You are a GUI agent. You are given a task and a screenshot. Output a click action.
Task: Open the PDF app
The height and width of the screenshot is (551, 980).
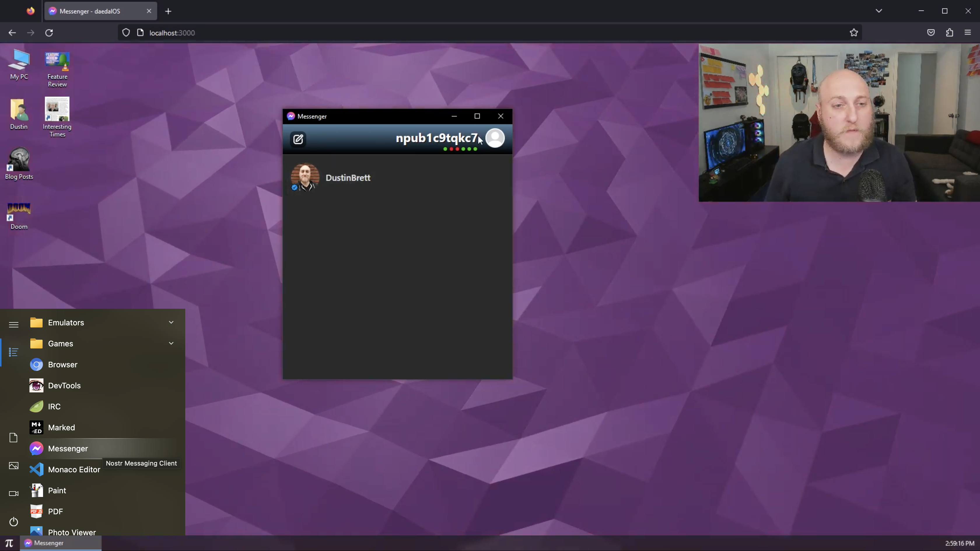55,511
